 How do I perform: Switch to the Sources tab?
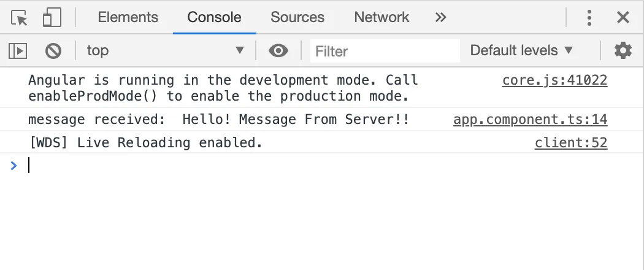[x=297, y=18]
